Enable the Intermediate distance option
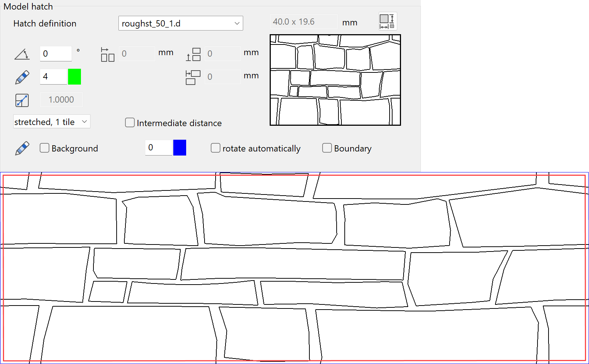This screenshot has width=589, height=364. point(129,122)
